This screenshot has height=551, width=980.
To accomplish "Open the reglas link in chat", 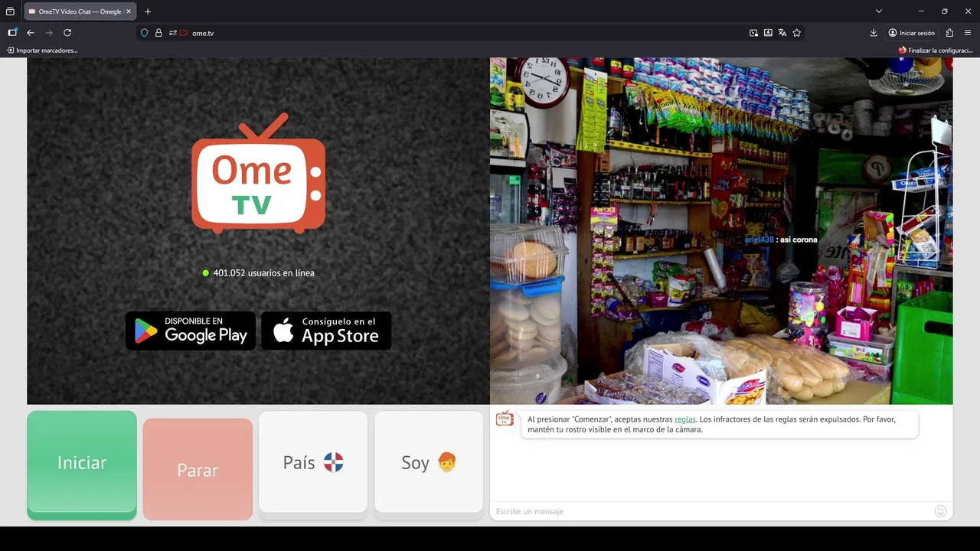I will click(685, 419).
